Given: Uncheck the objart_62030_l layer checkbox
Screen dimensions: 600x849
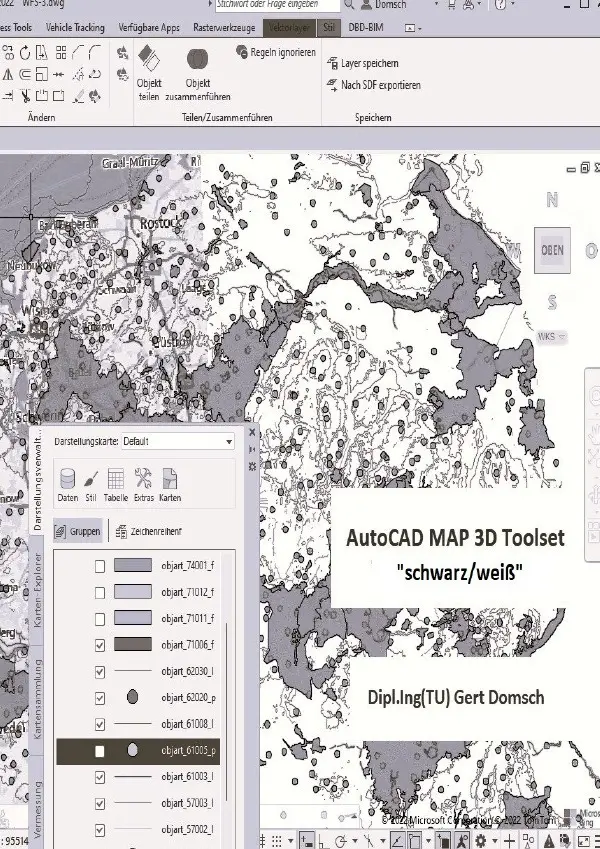Looking at the screenshot, I should click(x=100, y=672).
